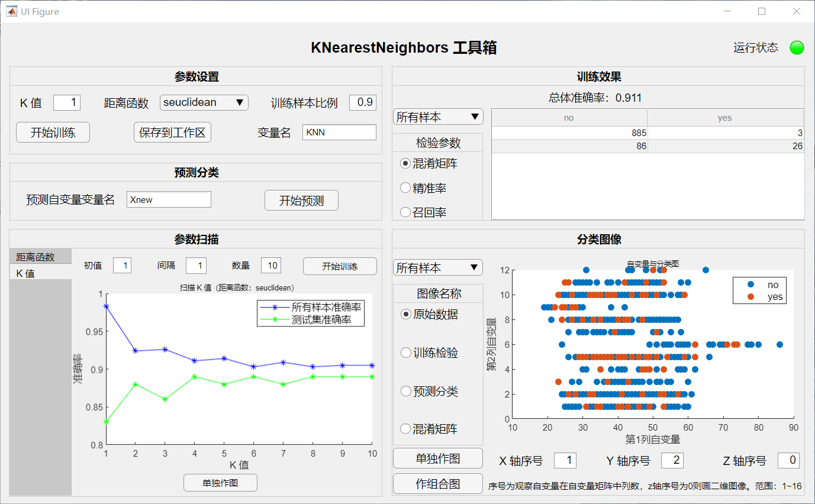This screenshot has width=815, height=504.
Task: Click the 初值 input field
Action: [122, 266]
